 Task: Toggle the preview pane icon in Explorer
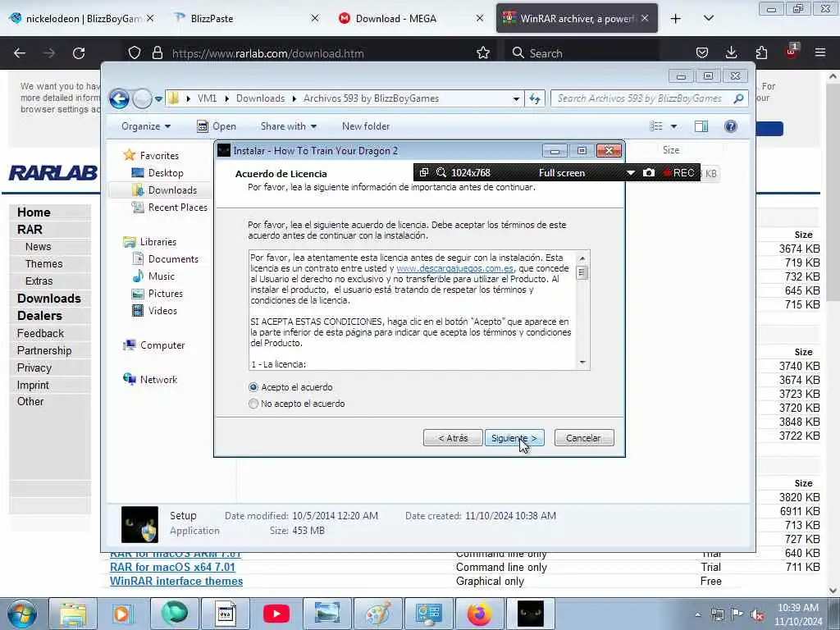(x=701, y=126)
